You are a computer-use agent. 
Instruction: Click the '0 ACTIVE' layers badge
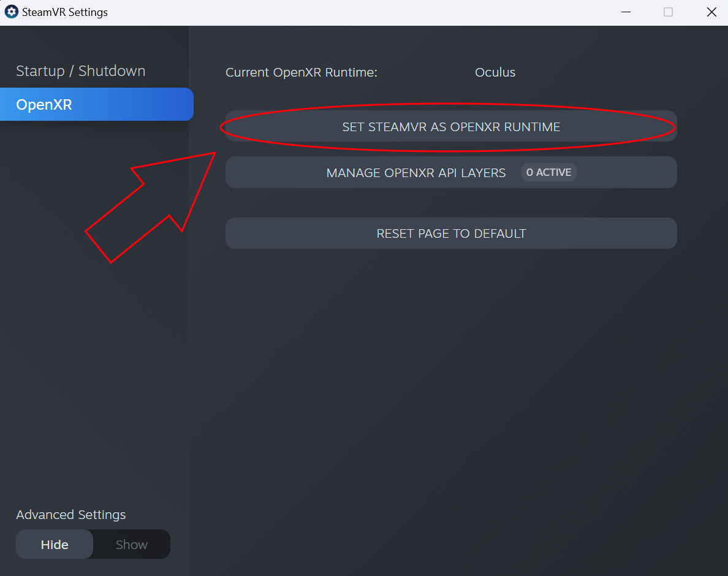(x=549, y=172)
